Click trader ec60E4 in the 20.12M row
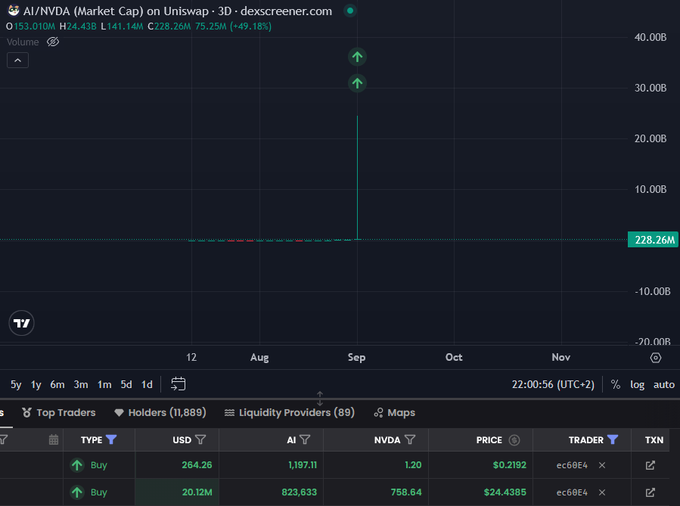The image size is (680, 506). tap(572, 493)
